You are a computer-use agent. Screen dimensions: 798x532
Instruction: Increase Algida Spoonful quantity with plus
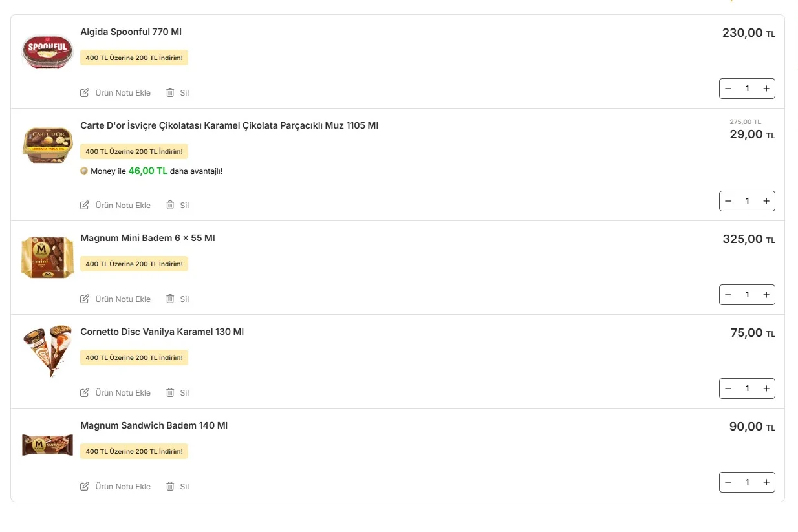click(766, 89)
